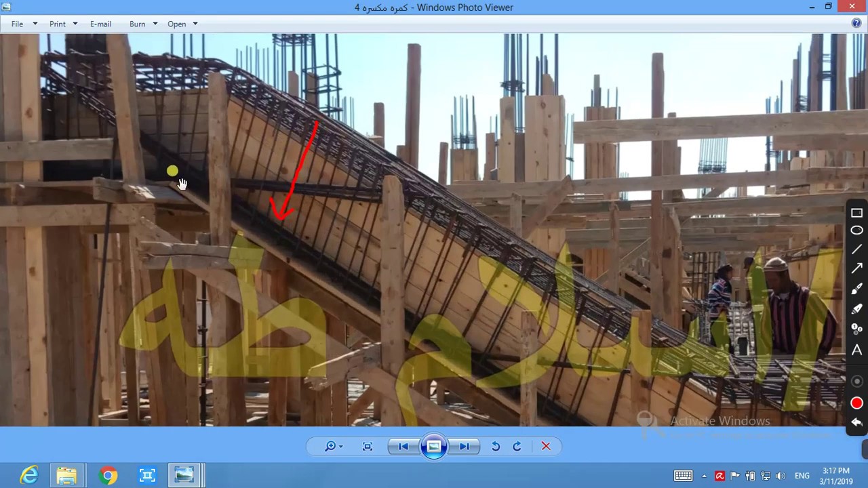Select the numbered steps tool

coord(856,329)
